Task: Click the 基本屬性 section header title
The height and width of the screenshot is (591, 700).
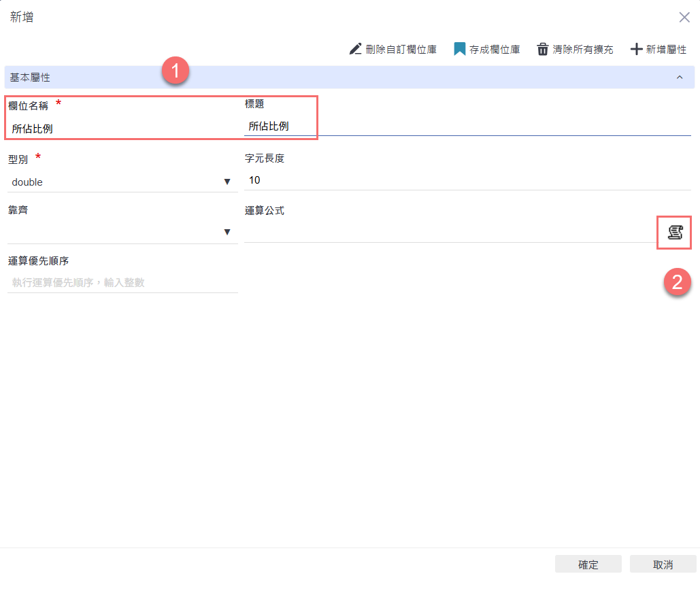Action: [30, 78]
